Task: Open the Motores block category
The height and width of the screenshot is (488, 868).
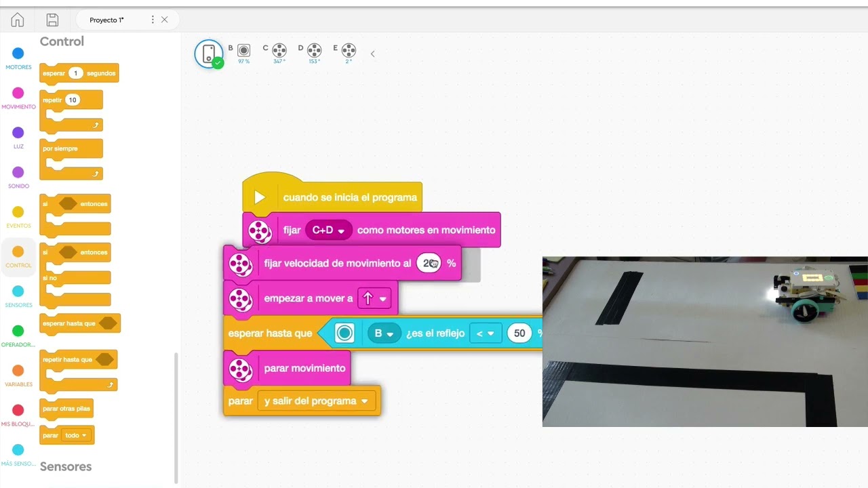Action: pos(18,58)
